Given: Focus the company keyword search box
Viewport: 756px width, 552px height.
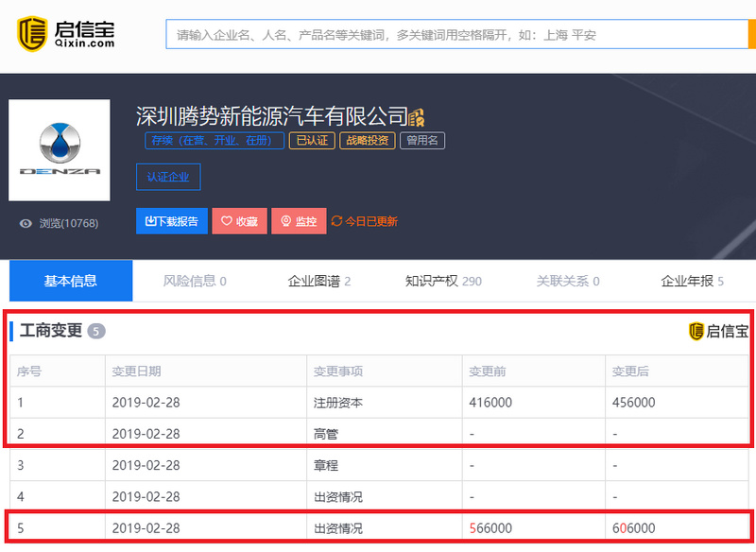Looking at the screenshot, I should [x=456, y=34].
